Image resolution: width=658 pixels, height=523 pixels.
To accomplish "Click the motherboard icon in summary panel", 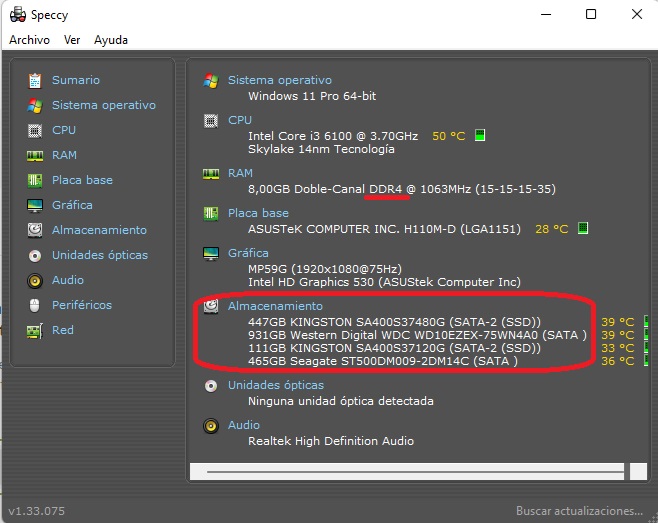I will click(211, 214).
